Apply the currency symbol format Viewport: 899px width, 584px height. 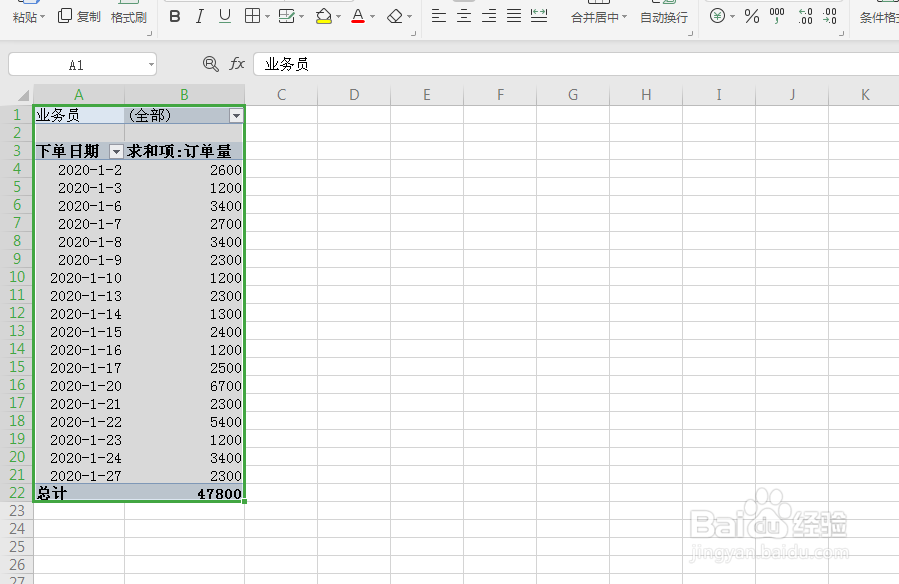point(717,16)
